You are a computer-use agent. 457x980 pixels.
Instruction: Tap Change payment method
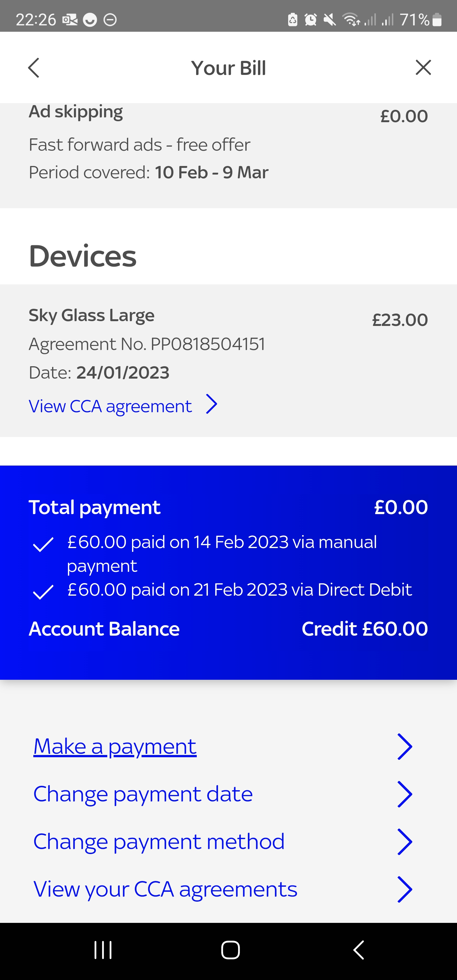[158, 842]
